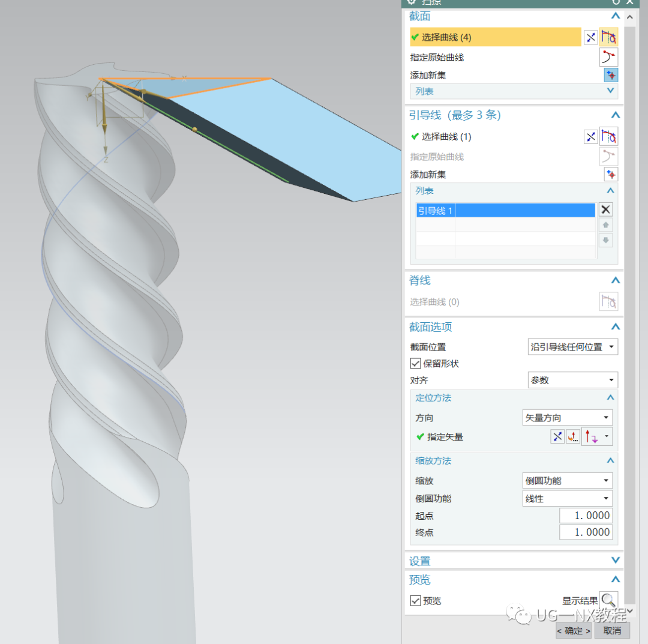Remove 引导线 1 with the X button
The width and height of the screenshot is (648, 644).
point(605,209)
